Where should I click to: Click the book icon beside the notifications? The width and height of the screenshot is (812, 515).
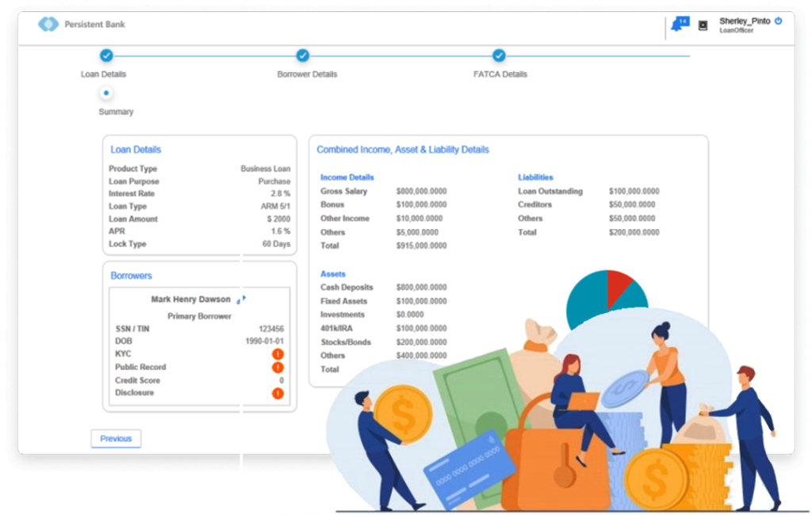pyautogui.click(x=703, y=25)
